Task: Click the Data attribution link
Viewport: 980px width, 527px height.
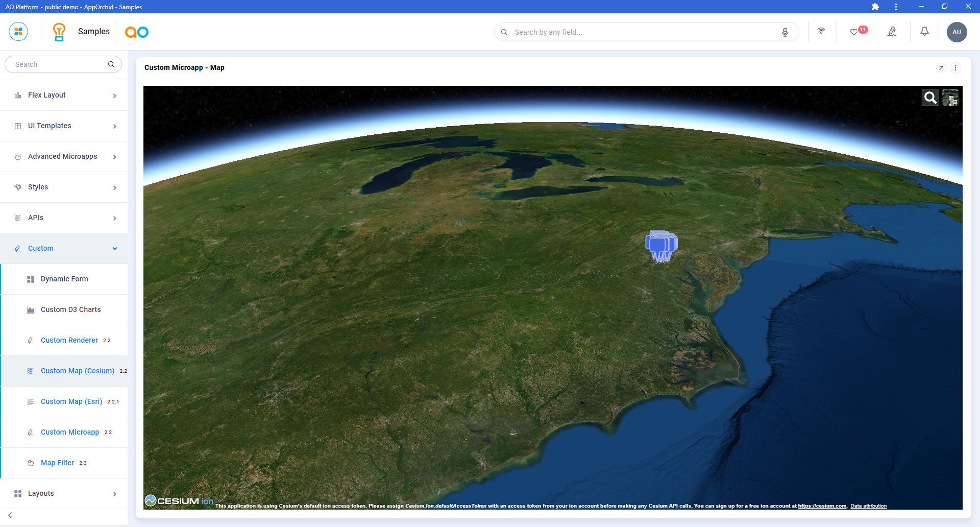Action: click(868, 506)
